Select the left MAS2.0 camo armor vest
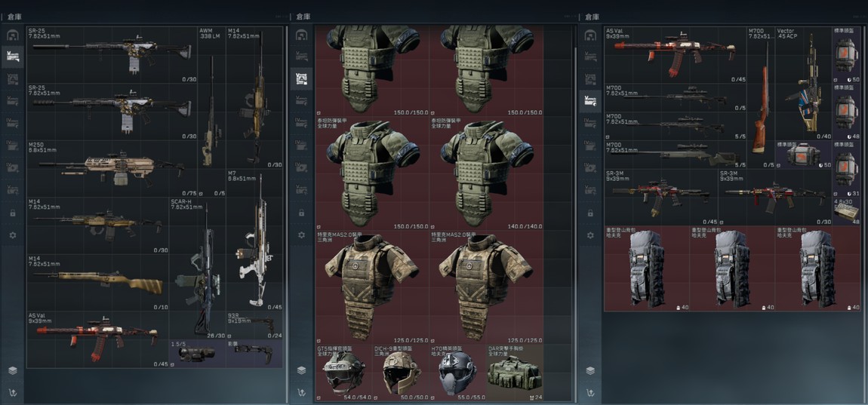Viewport: 868px width, 405px height. 372,287
